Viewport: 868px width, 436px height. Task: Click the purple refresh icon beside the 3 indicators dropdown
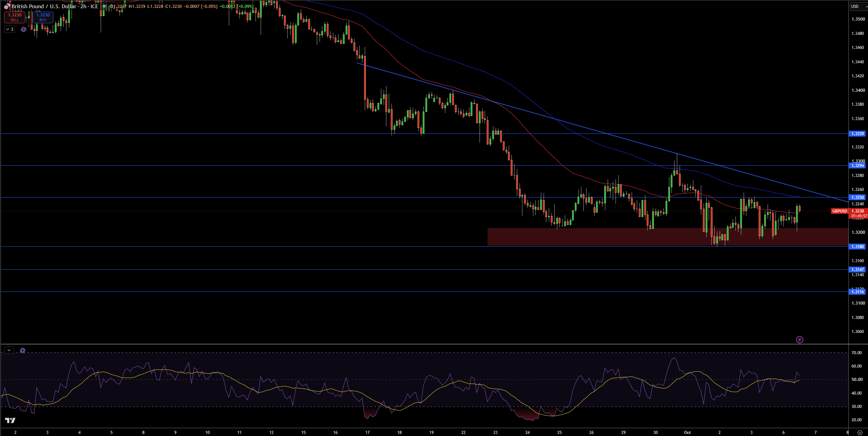24,29
